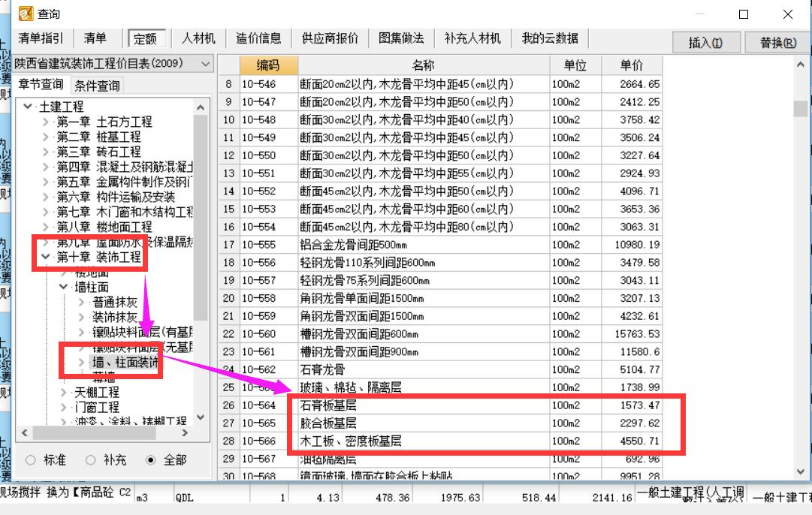Expand 第三章 砖石工程 node
Image resolution: width=812 pixels, height=515 pixels.
point(46,152)
